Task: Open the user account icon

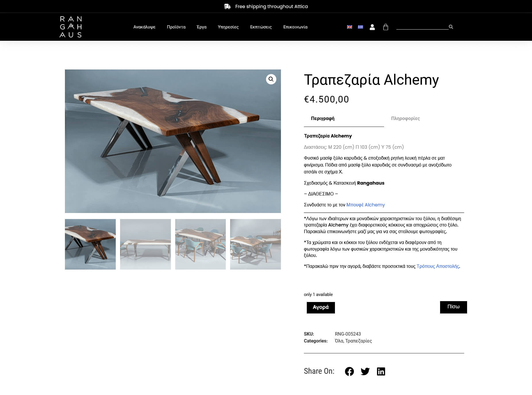Action: point(372,27)
